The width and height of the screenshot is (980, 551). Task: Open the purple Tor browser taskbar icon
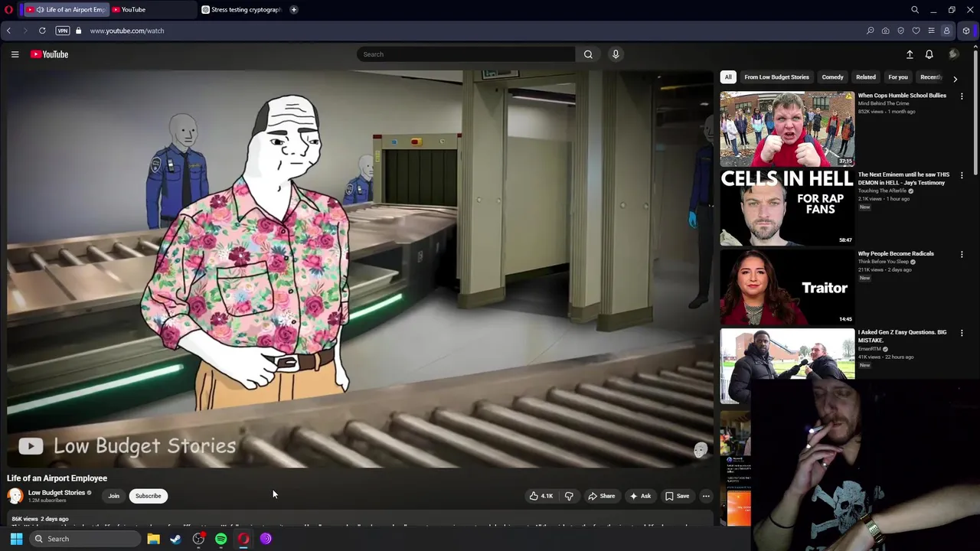tap(266, 539)
